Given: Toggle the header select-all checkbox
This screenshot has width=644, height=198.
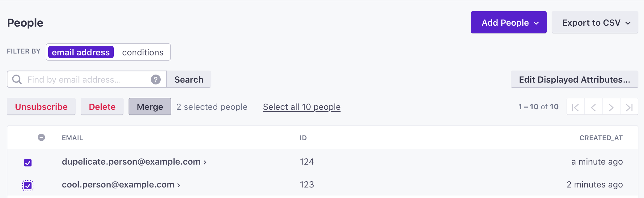Looking at the screenshot, I should (41, 137).
